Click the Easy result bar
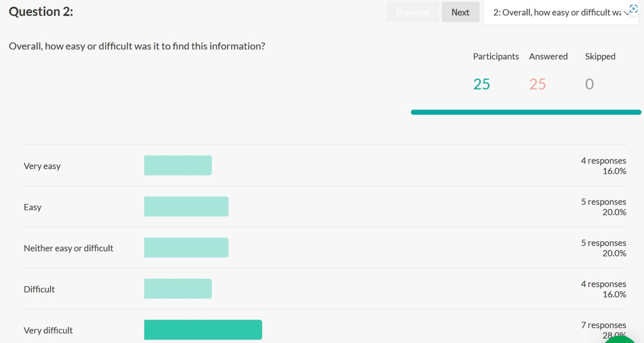The width and height of the screenshot is (644, 343). (x=186, y=206)
